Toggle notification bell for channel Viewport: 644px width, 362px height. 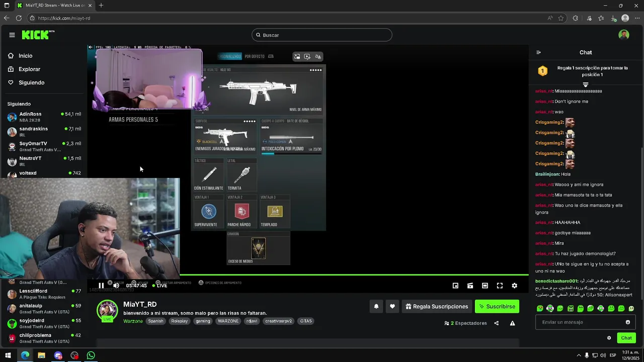pos(376,306)
